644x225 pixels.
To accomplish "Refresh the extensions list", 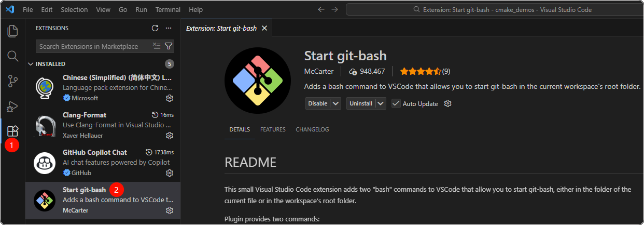I will coord(155,28).
